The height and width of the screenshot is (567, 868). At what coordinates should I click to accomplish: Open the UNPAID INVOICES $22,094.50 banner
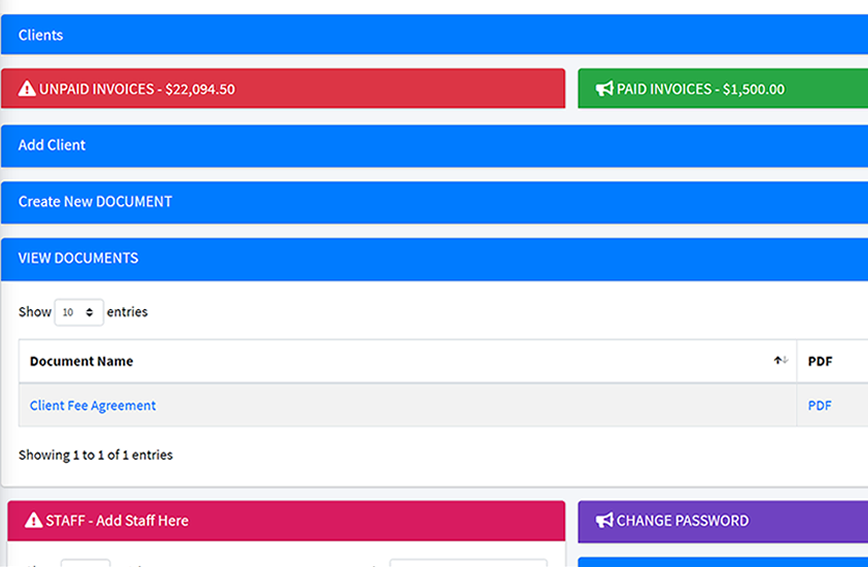283,89
